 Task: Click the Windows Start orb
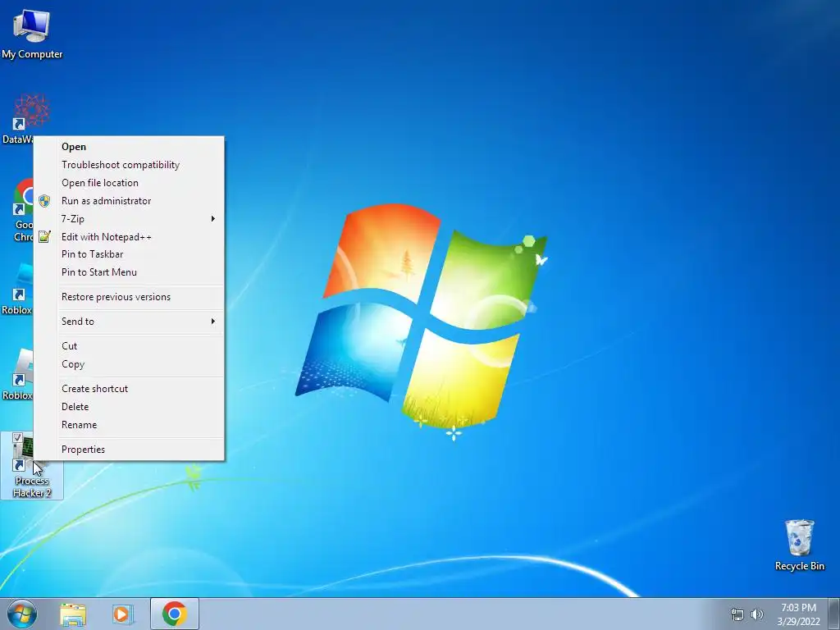22,614
